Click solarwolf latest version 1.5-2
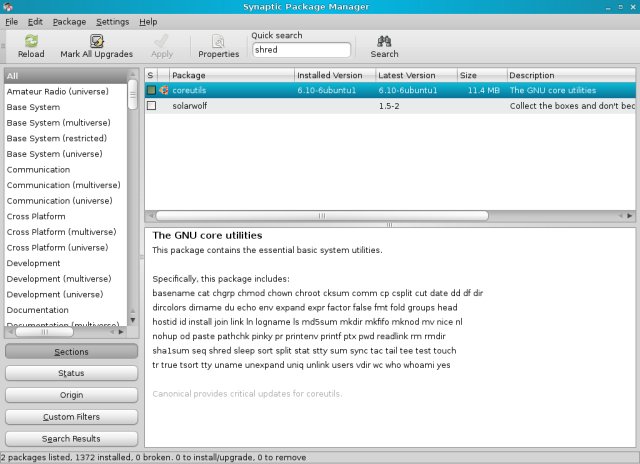This screenshot has height=464, width=640. pyautogui.click(x=389, y=106)
